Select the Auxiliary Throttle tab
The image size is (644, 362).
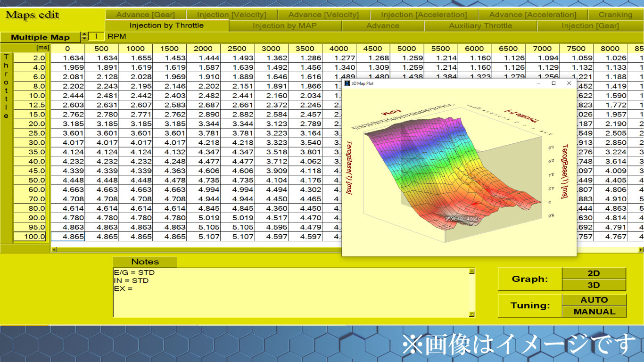pyautogui.click(x=480, y=25)
